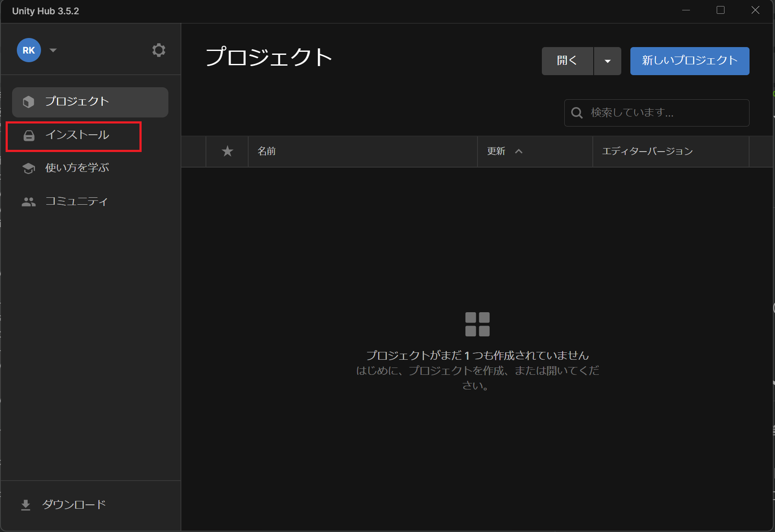Screen dimensions: 775x532
Task: Minimize the Unity Hub window
Action: pyautogui.click(x=686, y=10)
